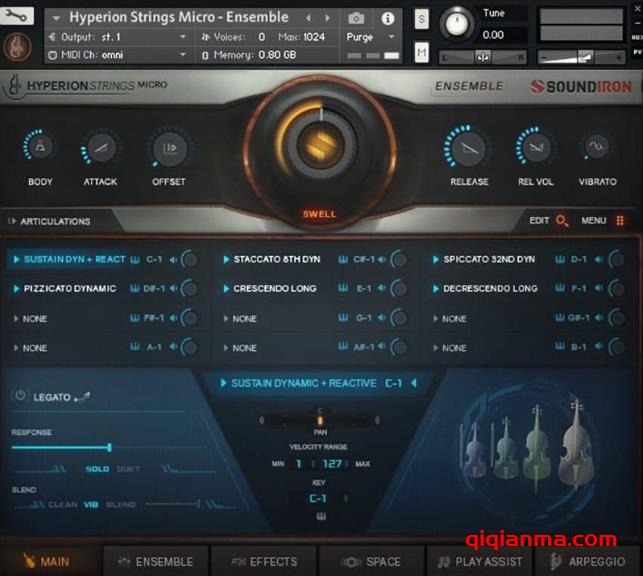The height and width of the screenshot is (576, 643).
Task: Select Vib blend mode
Action: [x=91, y=505]
